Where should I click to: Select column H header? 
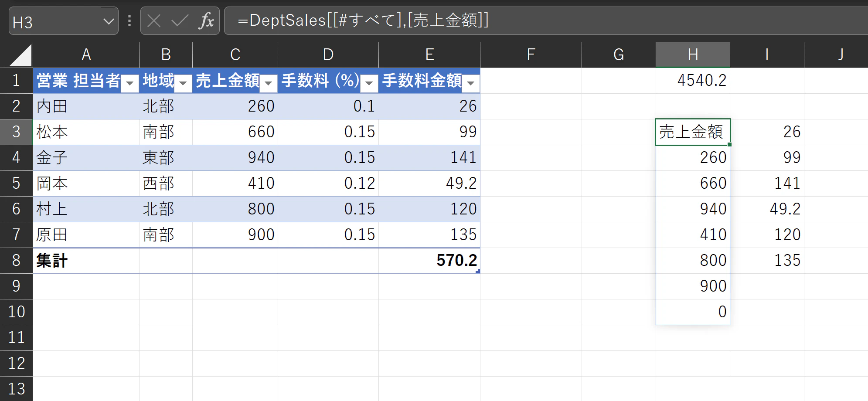click(693, 55)
